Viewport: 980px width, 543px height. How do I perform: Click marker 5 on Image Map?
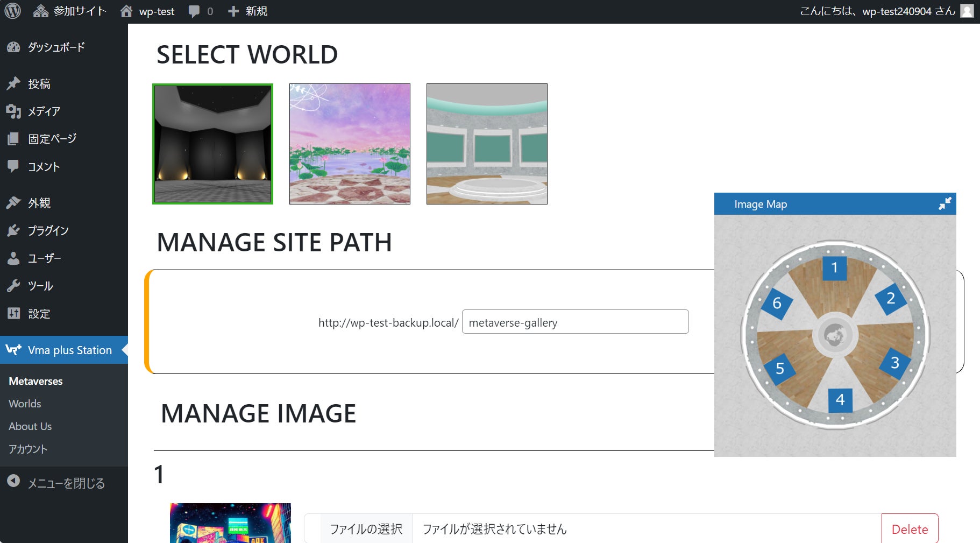point(780,369)
